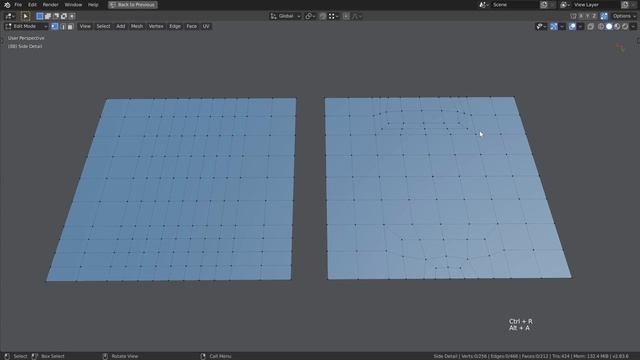Choose the extend selection mode icon
The width and height of the screenshot is (640, 360).
pyautogui.click(x=48, y=16)
